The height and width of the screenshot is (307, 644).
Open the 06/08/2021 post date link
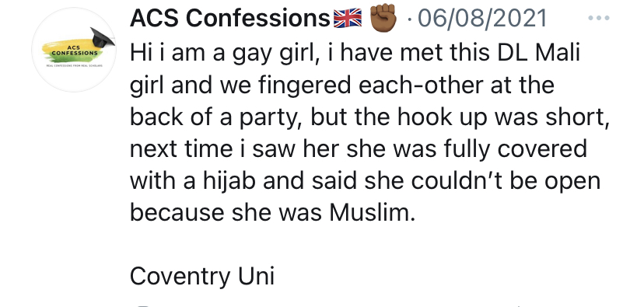pos(482,19)
